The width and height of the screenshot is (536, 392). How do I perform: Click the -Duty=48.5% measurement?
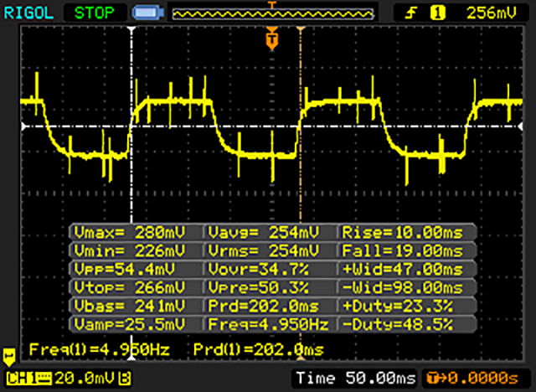click(x=397, y=324)
